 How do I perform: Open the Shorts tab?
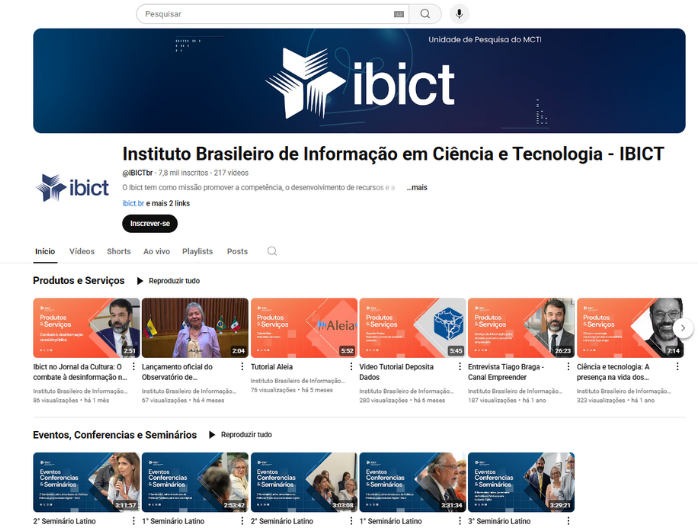[119, 251]
